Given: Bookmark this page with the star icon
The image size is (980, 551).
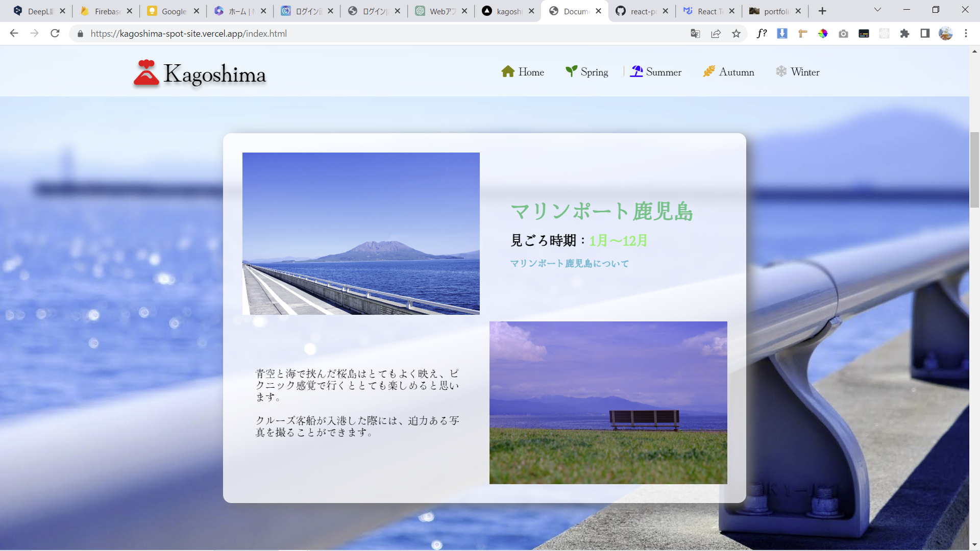Looking at the screenshot, I should coord(736,34).
